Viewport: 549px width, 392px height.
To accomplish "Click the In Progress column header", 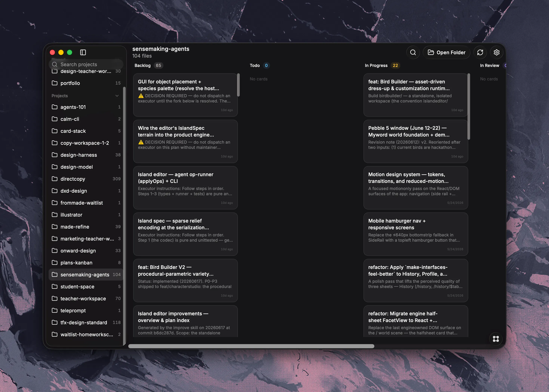I will click(376, 65).
